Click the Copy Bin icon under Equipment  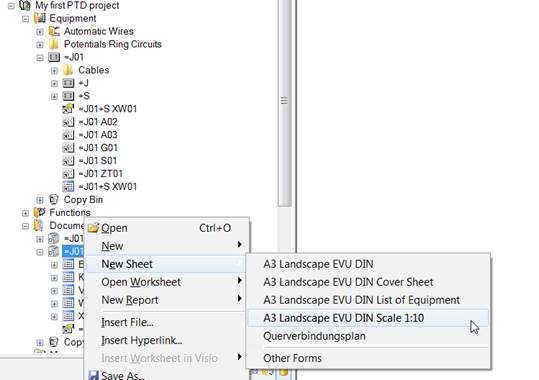[x=54, y=199]
